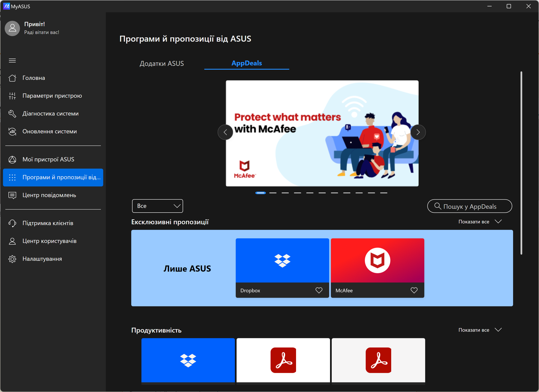
Task: Go to Центр користувачів
Action: click(x=53, y=241)
